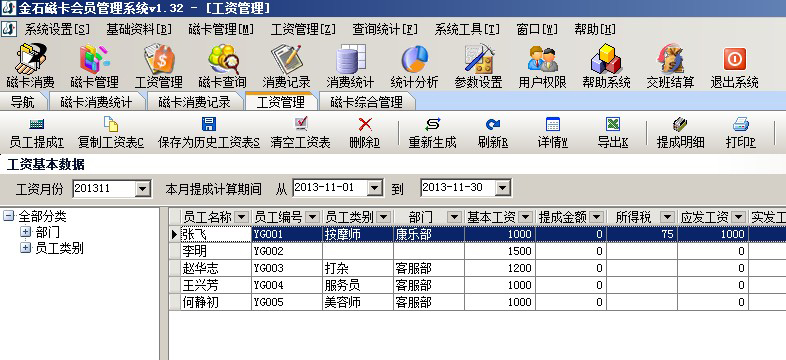Screen dimensions: 786x360
Task: Open the 磁卡管理 toolbar icon
Action: 95,66
